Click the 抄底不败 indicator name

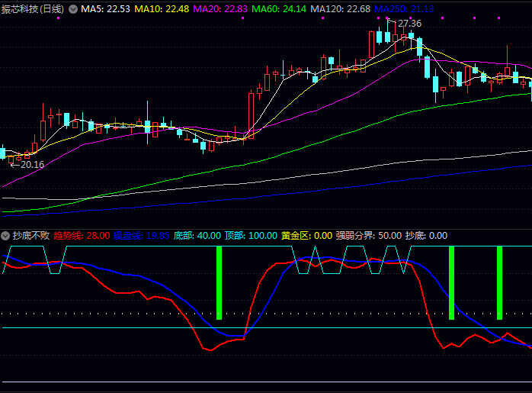(30, 236)
